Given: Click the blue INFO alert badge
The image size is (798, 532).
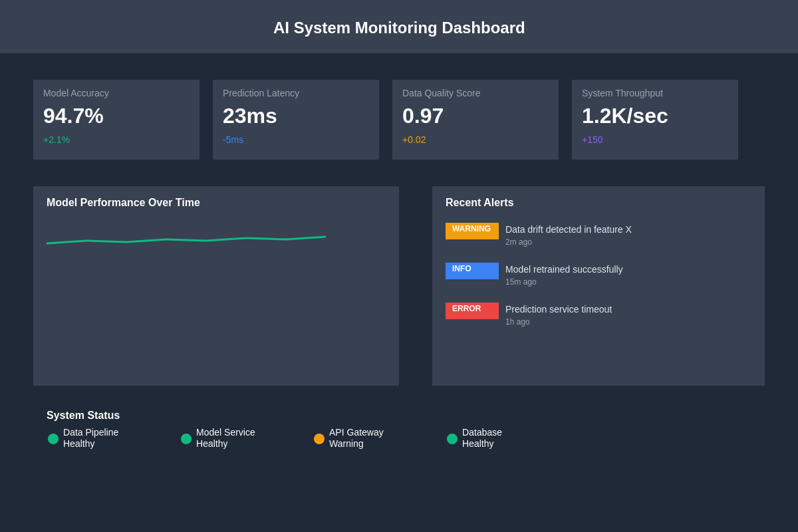Looking at the screenshot, I should coord(471,271).
